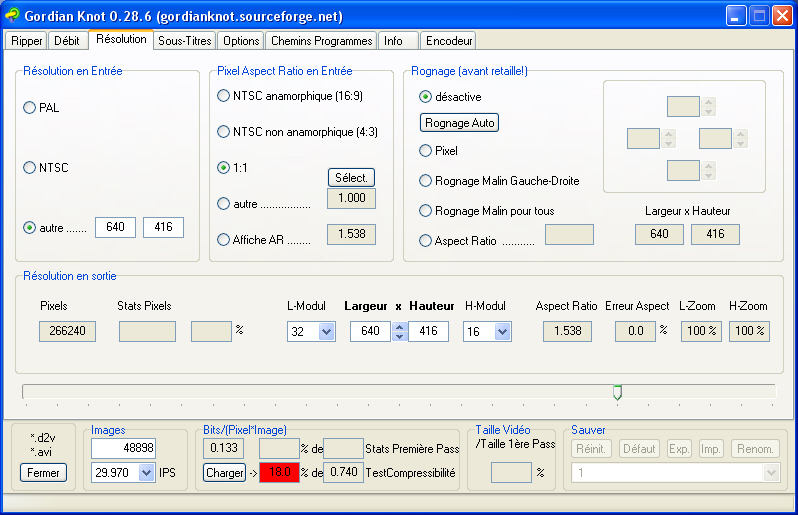
Task: Switch to the Débit tab
Action: 67,41
